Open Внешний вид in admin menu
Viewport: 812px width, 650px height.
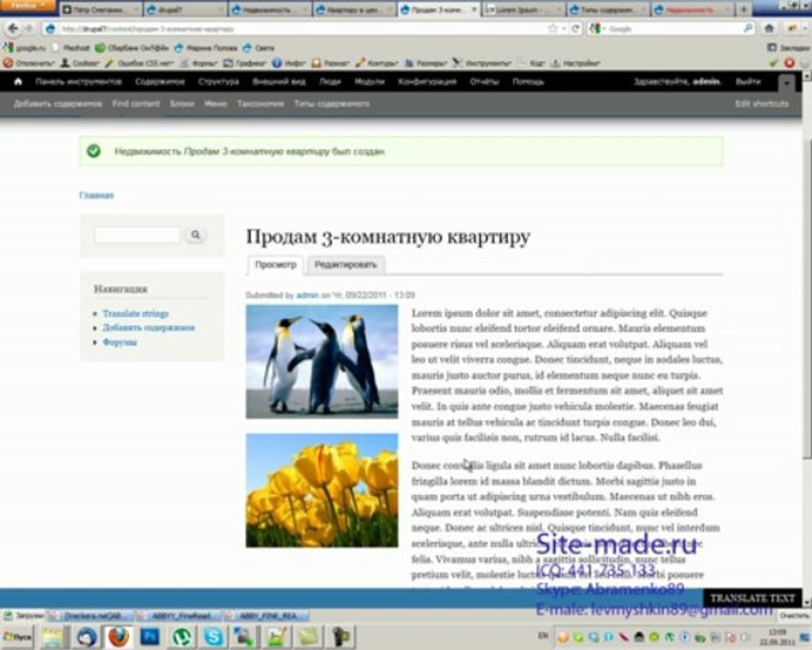pos(279,81)
